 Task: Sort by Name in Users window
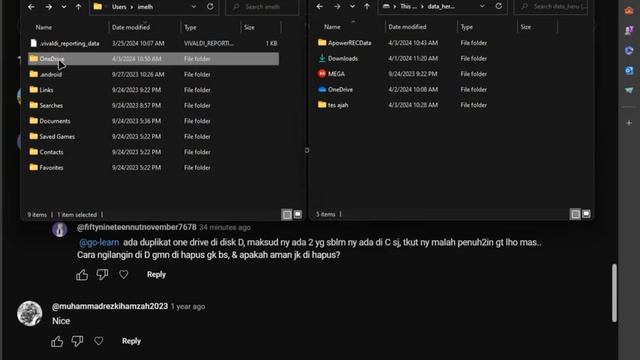[44, 27]
